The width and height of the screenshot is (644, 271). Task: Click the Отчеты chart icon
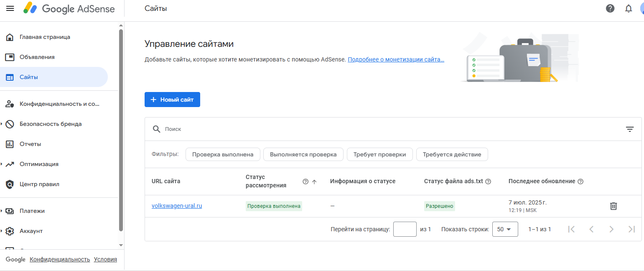click(x=10, y=144)
